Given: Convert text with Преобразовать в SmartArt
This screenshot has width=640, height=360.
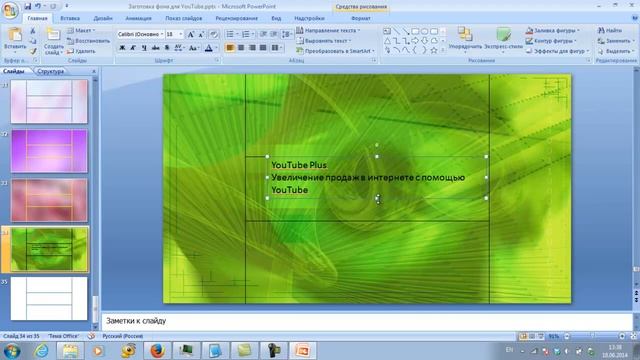Looking at the screenshot, I should tap(335, 51).
